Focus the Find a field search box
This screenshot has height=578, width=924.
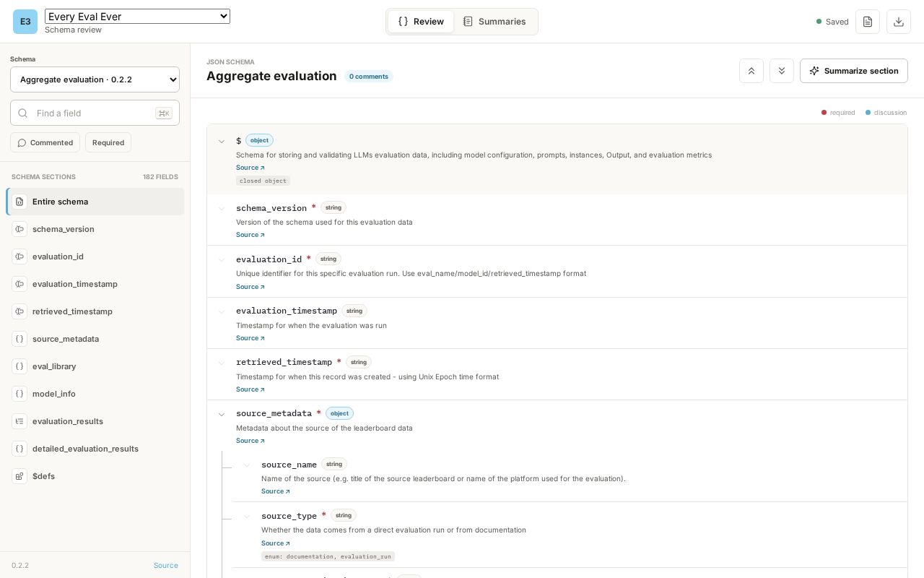click(95, 113)
